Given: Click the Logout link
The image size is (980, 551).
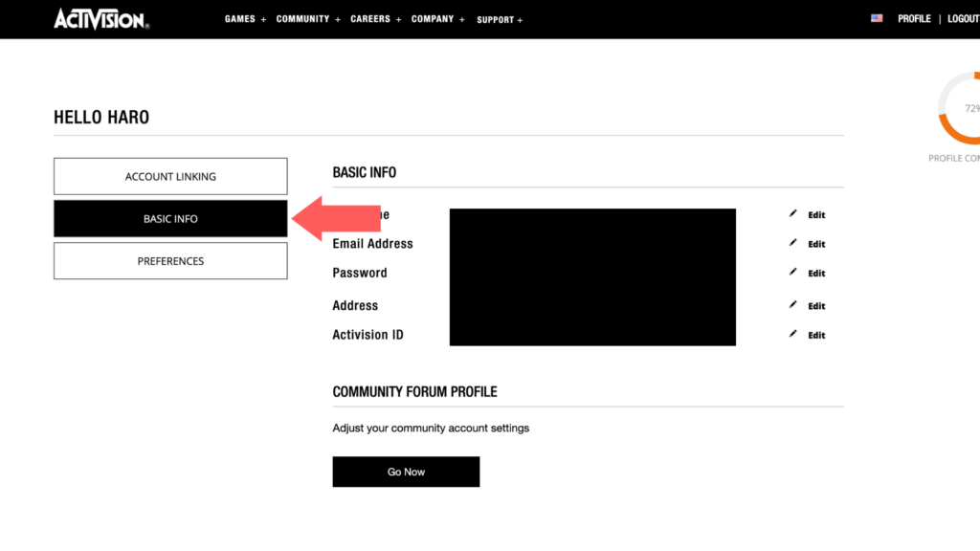Looking at the screenshot, I should pyautogui.click(x=963, y=19).
